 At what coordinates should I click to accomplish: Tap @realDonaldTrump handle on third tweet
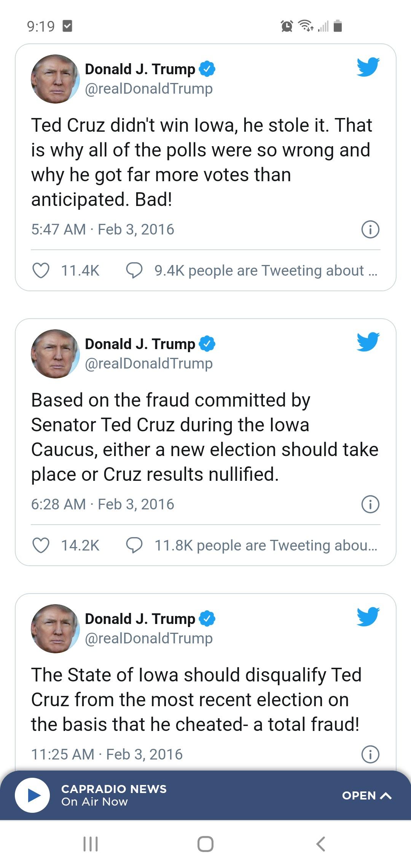pos(149,638)
